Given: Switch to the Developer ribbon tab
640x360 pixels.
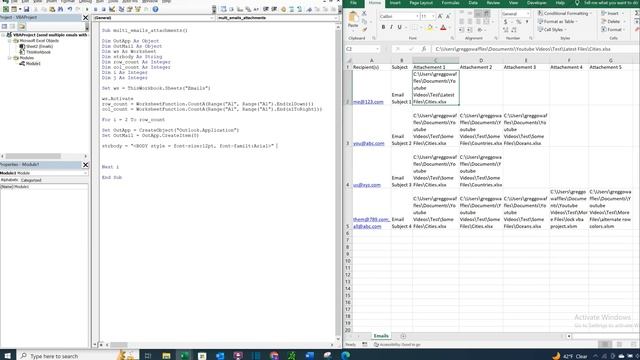Looking at the screenshot, I should point(537,3).
